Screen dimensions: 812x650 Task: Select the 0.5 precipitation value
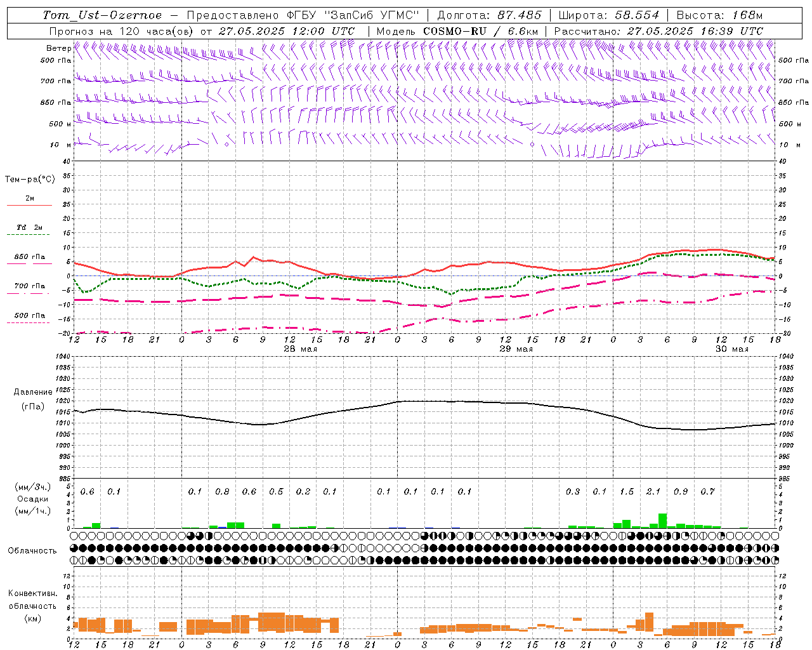point(276,491)
